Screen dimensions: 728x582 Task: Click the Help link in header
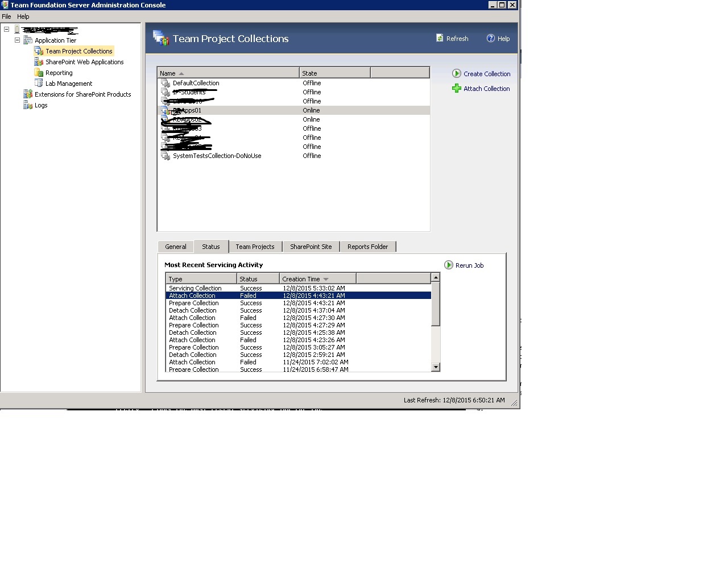point(503,39)
